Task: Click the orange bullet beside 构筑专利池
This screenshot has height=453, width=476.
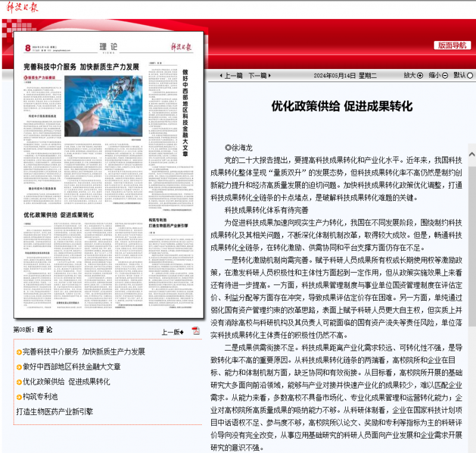Action: pyautogui.click(x=19, y=397)
